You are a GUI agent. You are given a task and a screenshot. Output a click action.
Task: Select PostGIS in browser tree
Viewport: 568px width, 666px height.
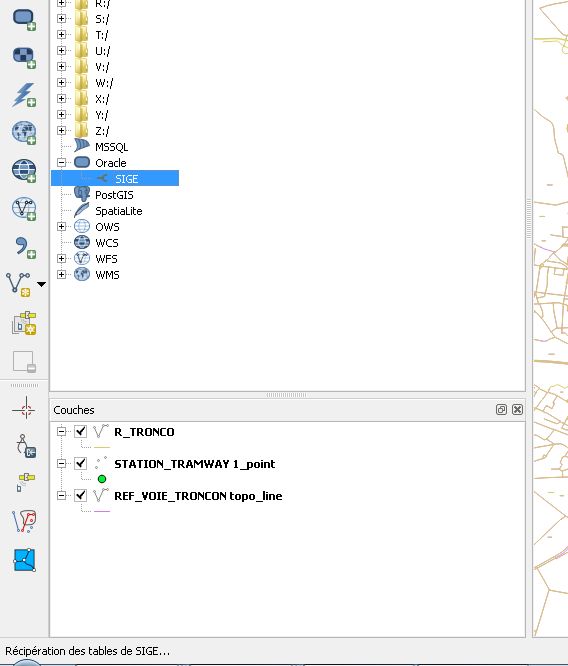coord(114,195)
